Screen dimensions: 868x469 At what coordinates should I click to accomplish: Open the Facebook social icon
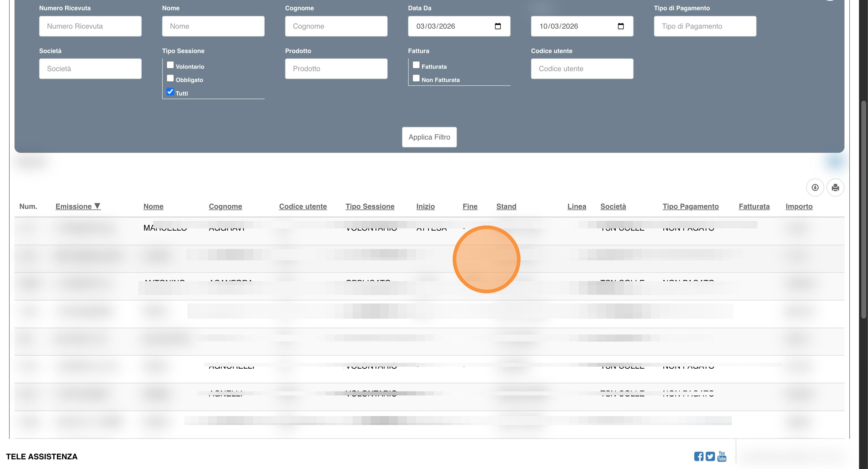699,456
